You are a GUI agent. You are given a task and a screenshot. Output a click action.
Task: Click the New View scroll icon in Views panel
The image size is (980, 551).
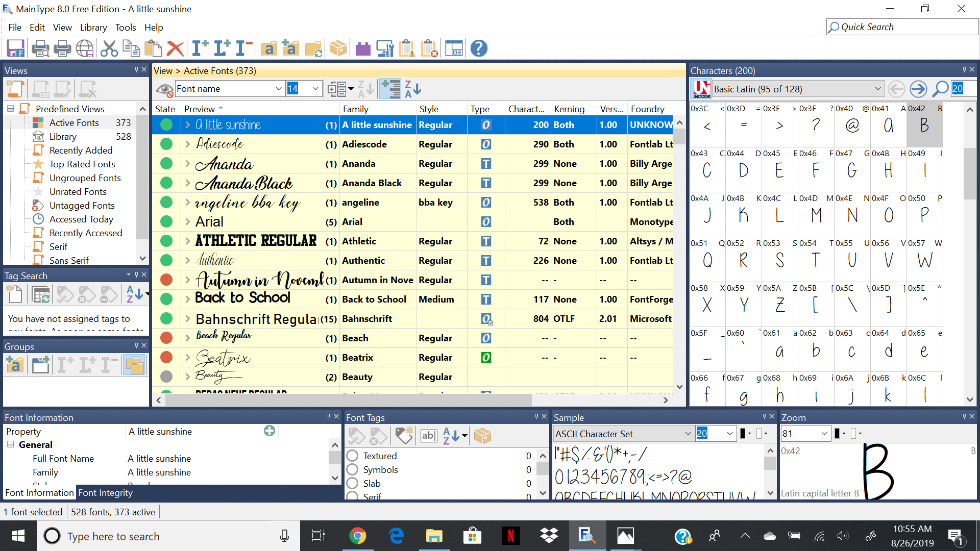pyautogui.click(x=15, y=89)
